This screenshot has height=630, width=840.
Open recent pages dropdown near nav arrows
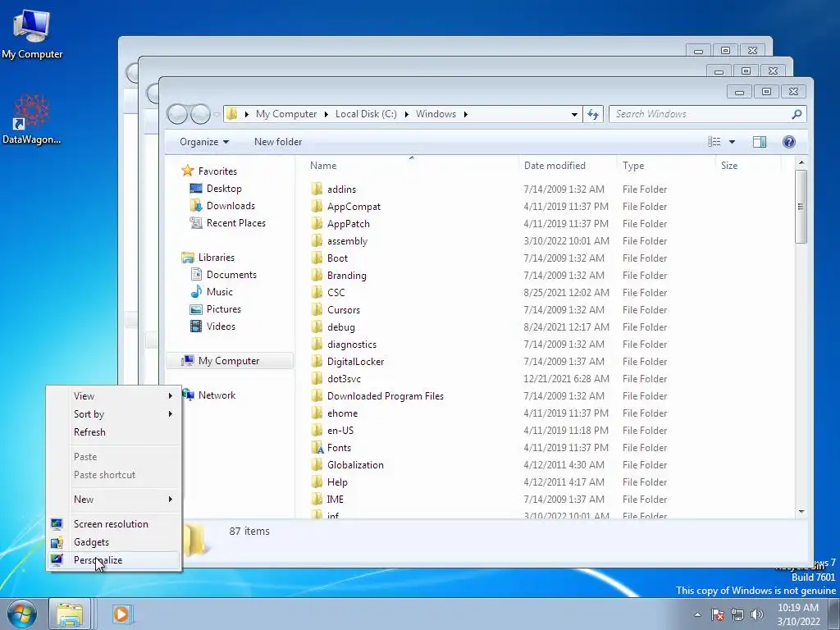[217, 114]
